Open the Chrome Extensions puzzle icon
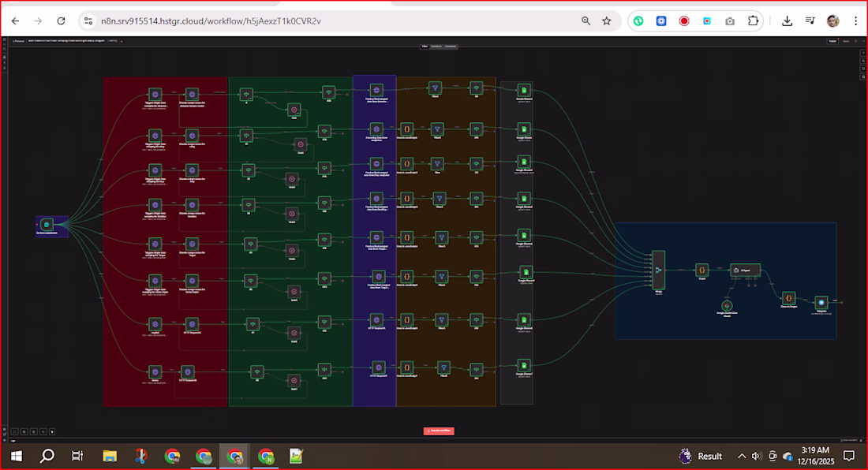868x470 pixels. [753, 21]
